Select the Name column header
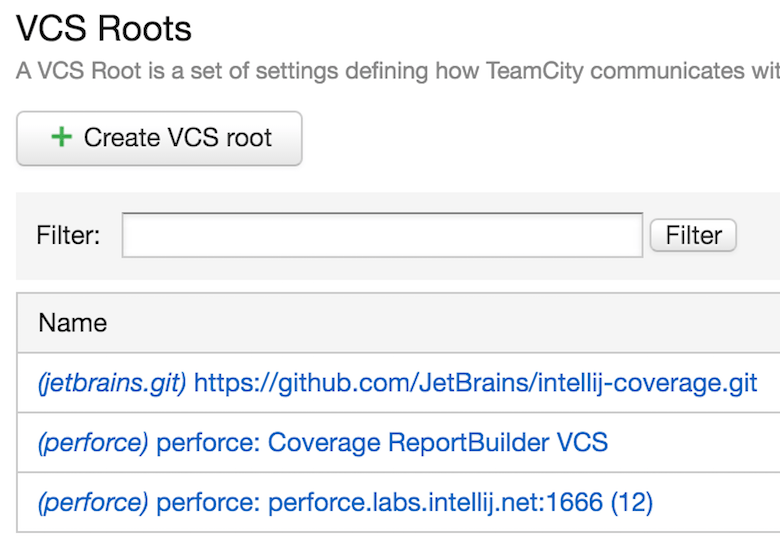 73,322
